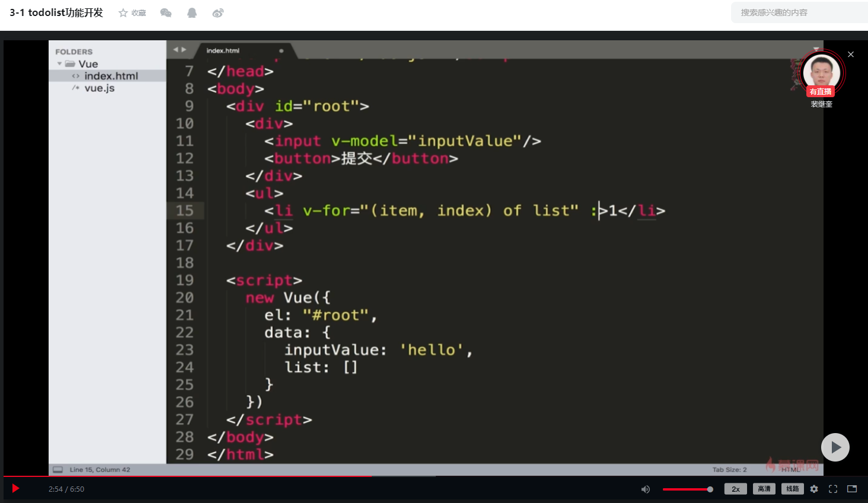868x503 pixels.
Task: Click the left tab navigation arrow
Action: [x=175, y=50]
